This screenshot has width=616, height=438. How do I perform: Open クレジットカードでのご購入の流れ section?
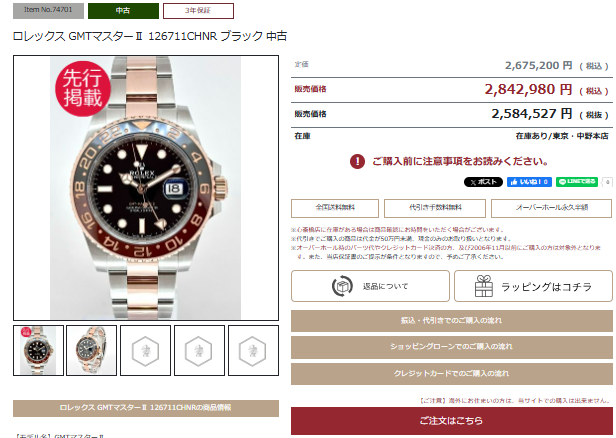452,374
